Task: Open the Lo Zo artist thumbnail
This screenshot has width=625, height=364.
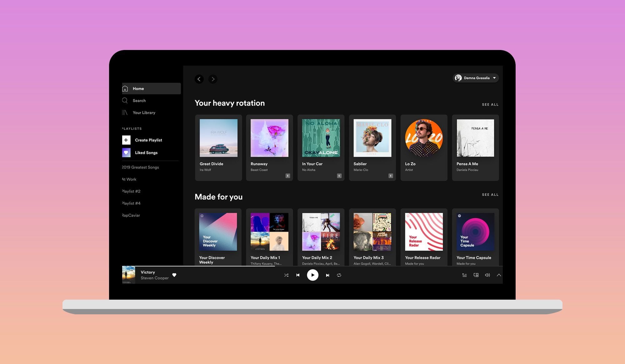Action: click(424, 138)
